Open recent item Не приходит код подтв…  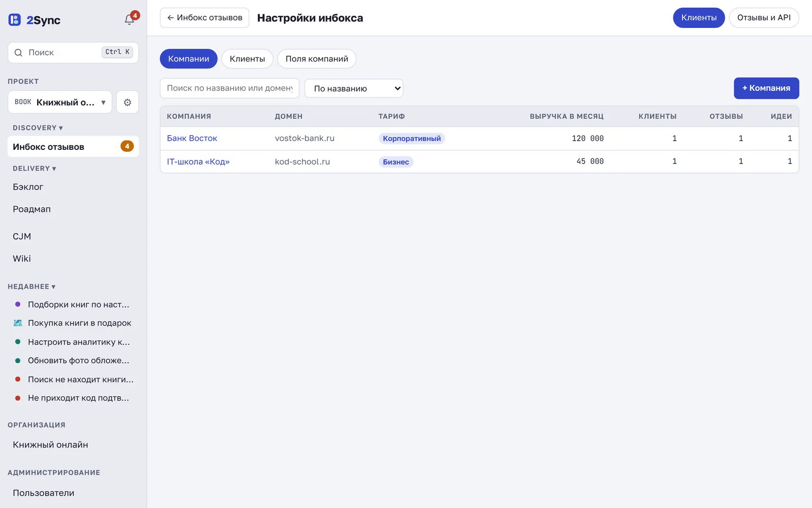coord(73,398)
